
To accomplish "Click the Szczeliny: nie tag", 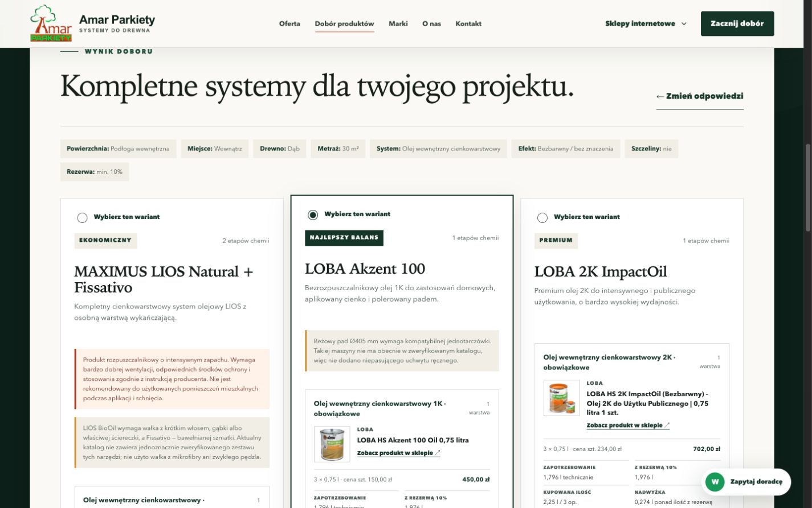I will (651, 149).
